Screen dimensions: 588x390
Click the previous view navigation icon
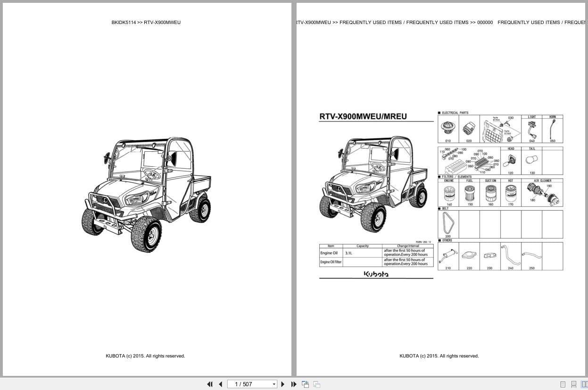click(x=305, y=384)
